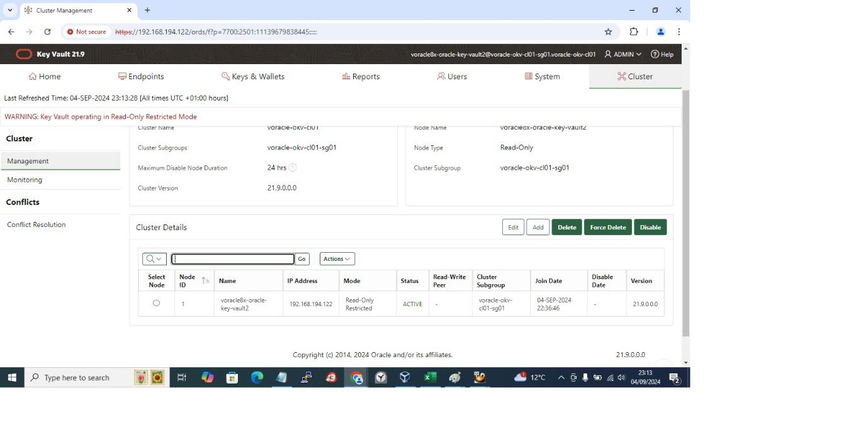
Task: Open Excel from taskbar
Action: click(430, 377)
